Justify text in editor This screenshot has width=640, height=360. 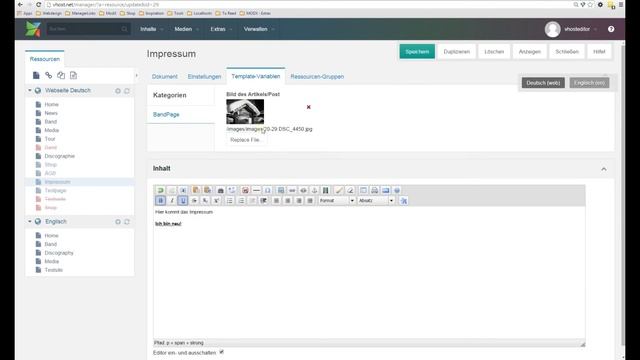pyautogui.click(x=310, y=200)
